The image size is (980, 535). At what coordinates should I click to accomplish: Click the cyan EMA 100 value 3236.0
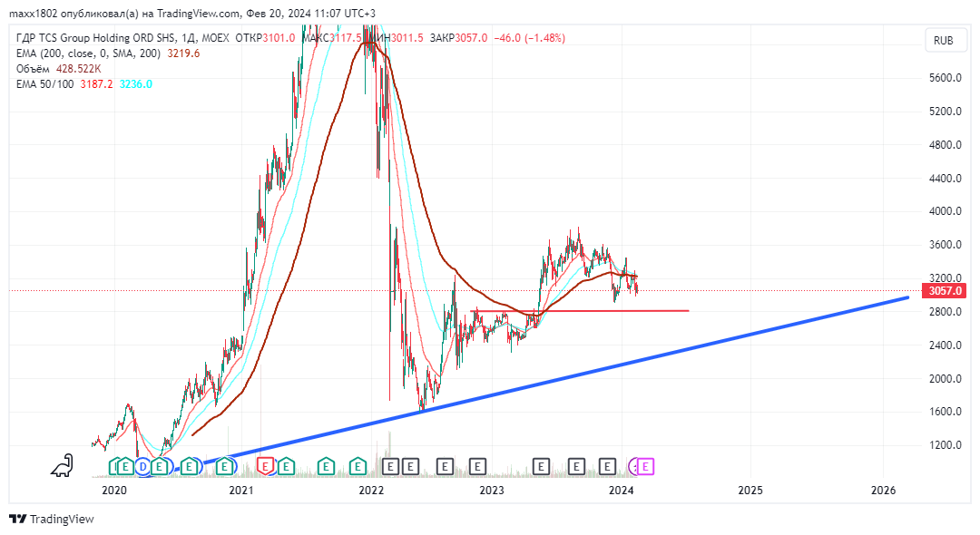tap(135, 84)
